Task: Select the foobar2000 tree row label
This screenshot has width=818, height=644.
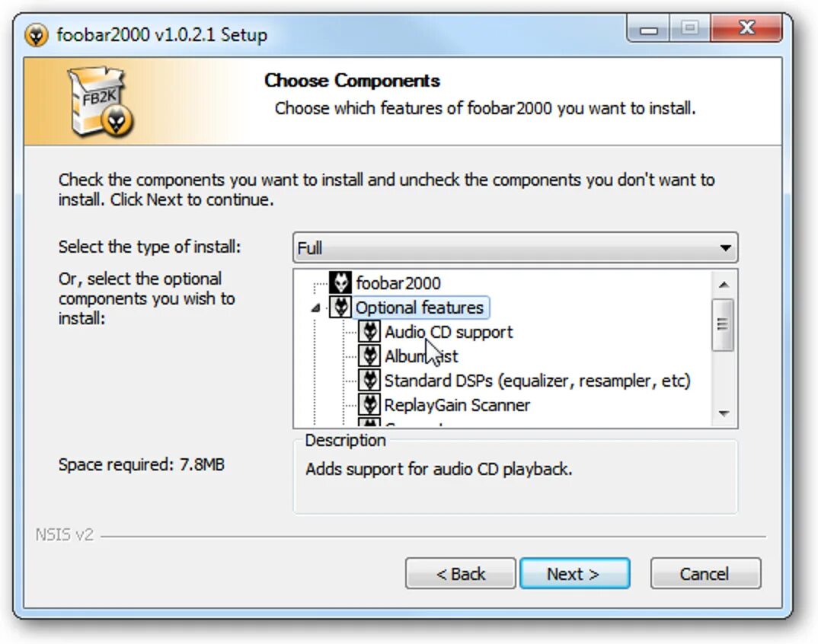Action: (398, 283)
